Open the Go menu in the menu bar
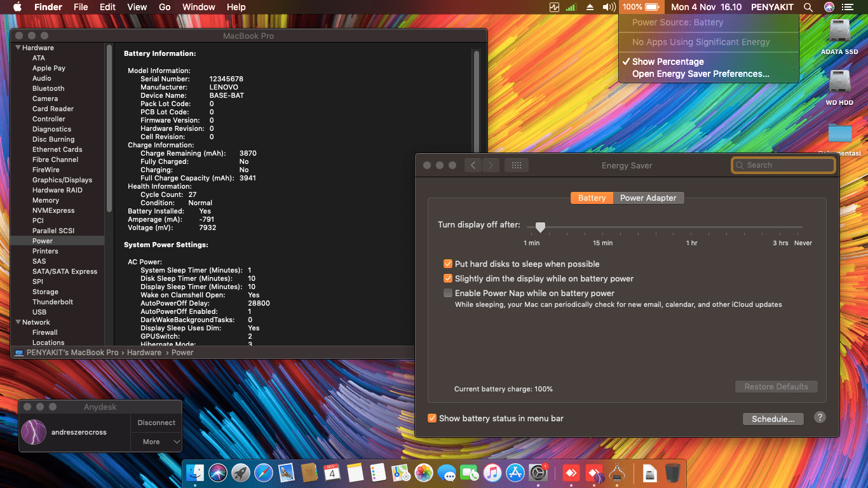 tap(165, 7)
